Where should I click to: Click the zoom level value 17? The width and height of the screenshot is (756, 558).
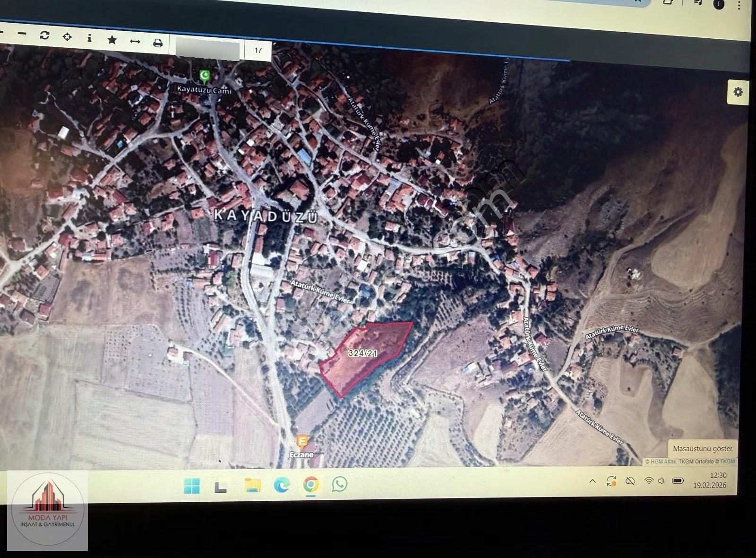[x=258, y=50]
